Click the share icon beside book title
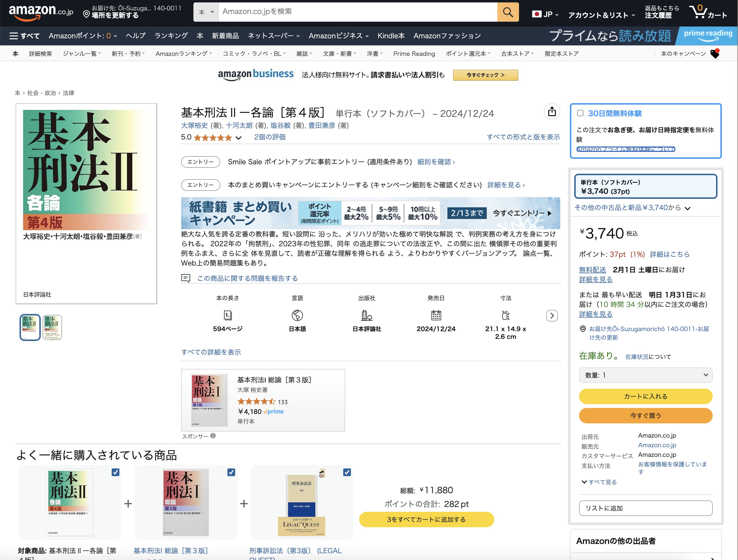 [552, 112]
